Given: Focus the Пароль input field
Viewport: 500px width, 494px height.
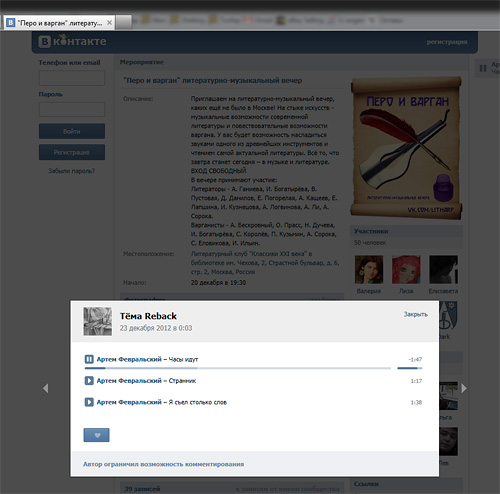Looking at the screenshot, I should (x=72, y=109).
